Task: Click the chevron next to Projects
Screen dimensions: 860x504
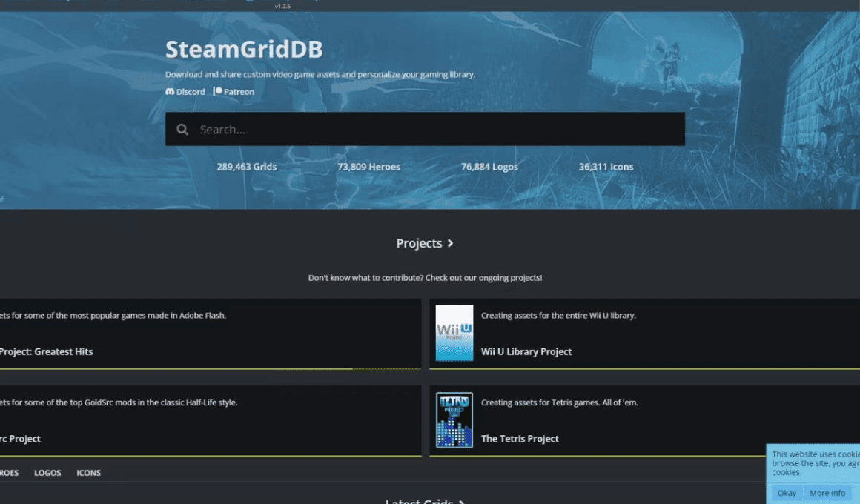Action: (450, 243)
